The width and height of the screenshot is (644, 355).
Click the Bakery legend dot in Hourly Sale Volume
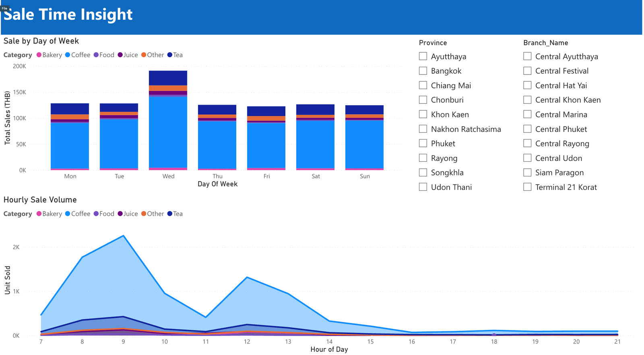39,214
